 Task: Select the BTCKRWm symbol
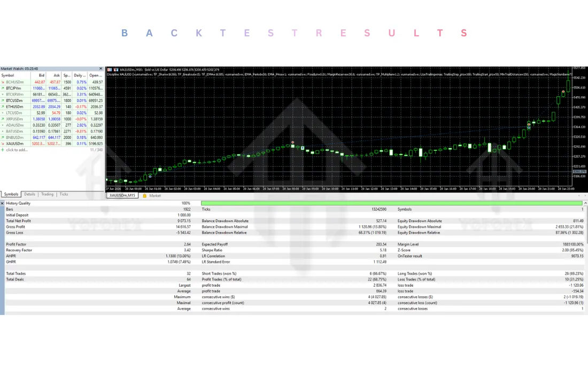[14, 94]
